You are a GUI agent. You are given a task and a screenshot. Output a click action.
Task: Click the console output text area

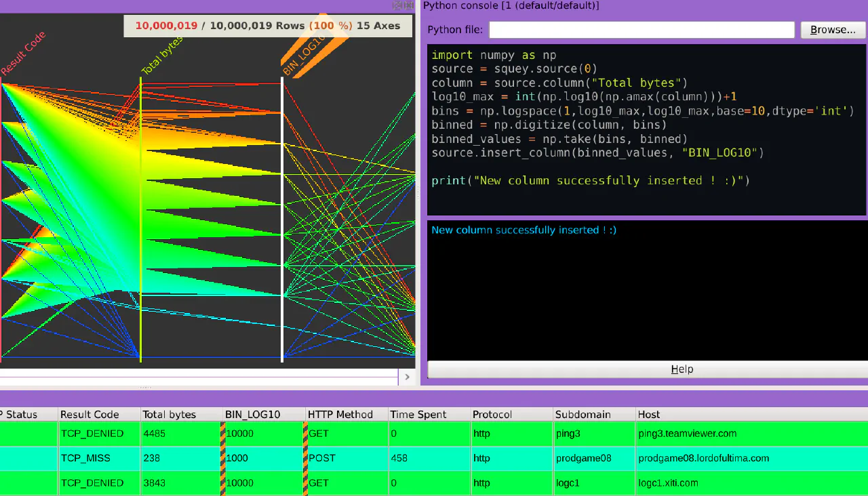[647, 290]
